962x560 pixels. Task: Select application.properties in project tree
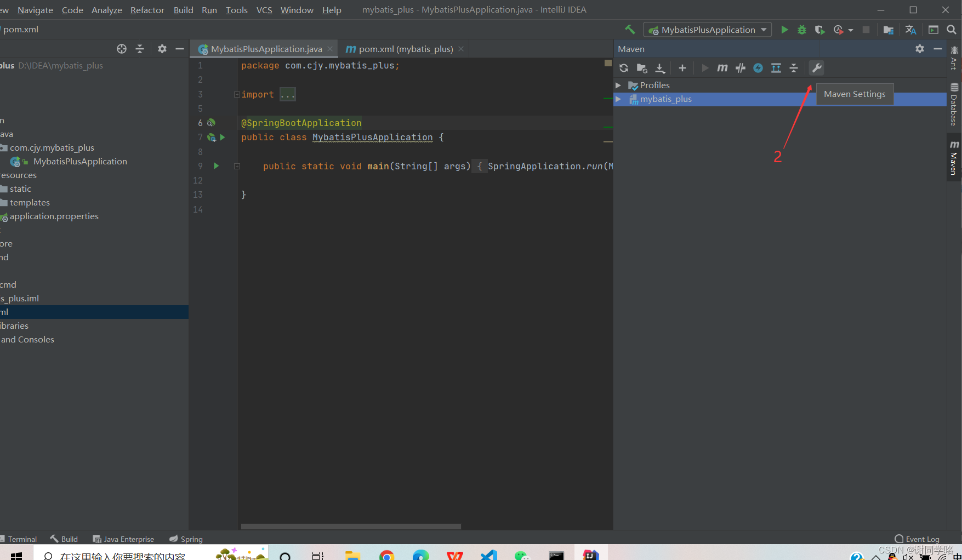point(54,216)
